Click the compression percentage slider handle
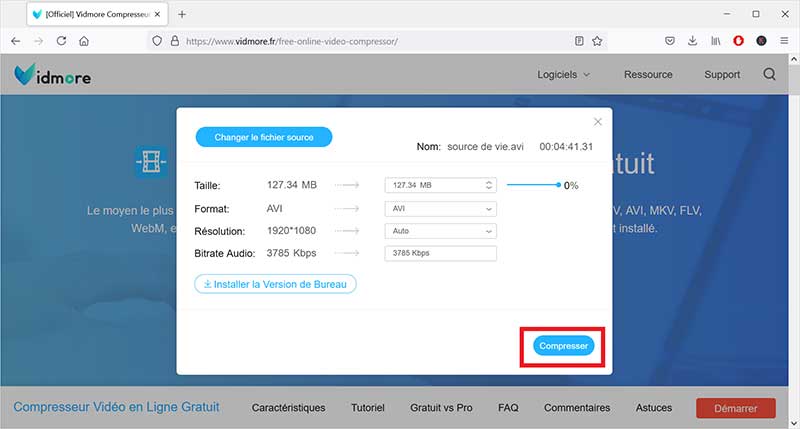The image size is (800, 429). [x=558, y=185]
